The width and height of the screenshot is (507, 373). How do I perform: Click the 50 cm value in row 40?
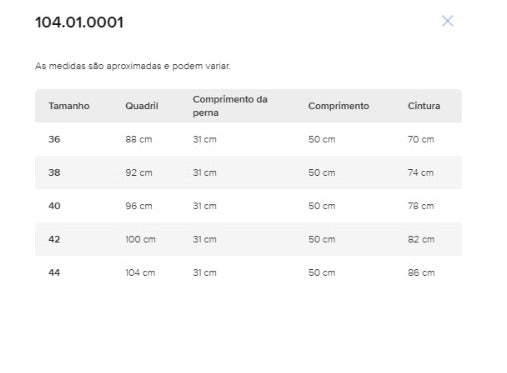pyautogui.click(x=322, y=206)
